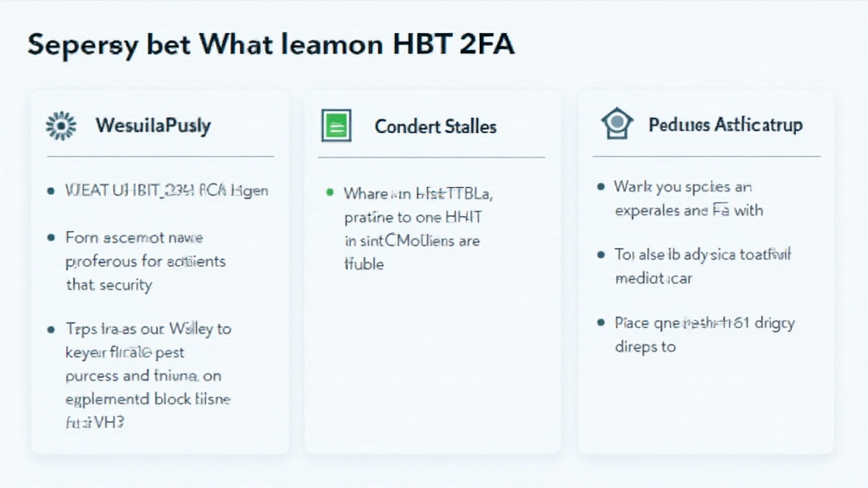Click the 'Forn ascemot nawe' paragraph
868x488 pixels.
point(146,261)
